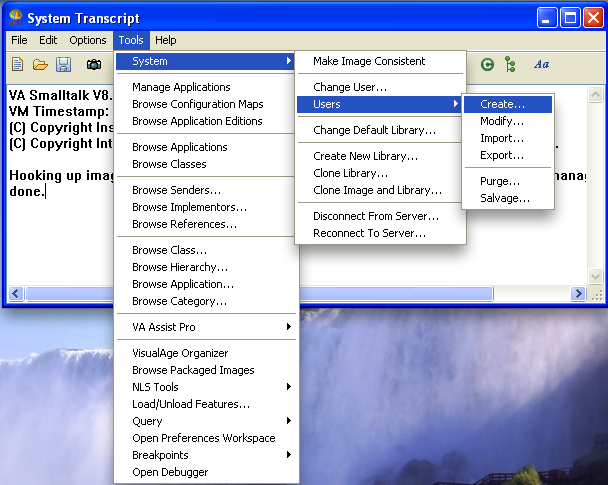This screenshot has width=608, height=485.
Task: Close the System Transcript window
Action: pyautogui.click(x=594, y=18)
